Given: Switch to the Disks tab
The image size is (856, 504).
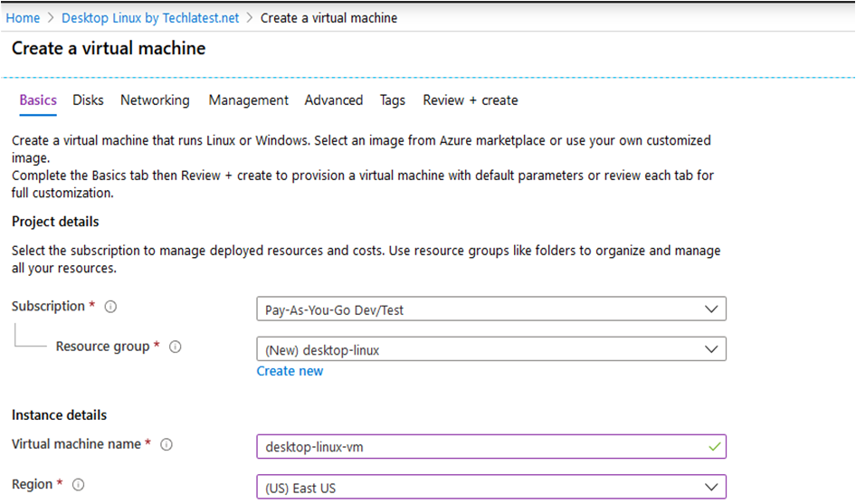Looking at the screenshot, I should [88, 100].
